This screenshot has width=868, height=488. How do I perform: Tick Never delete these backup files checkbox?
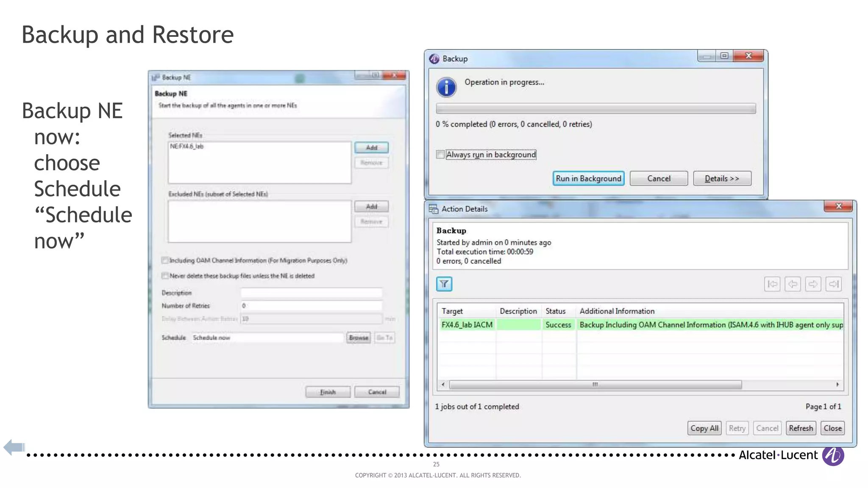pos(165,276)
